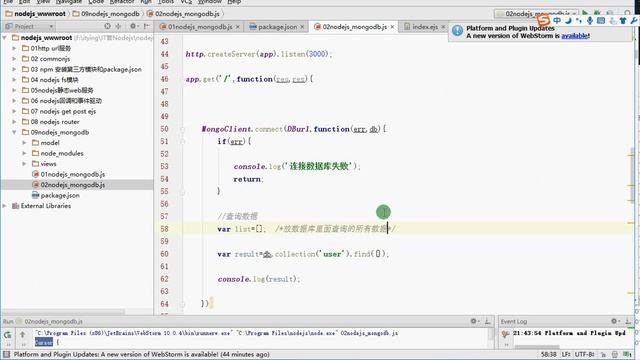Click the up arrow in Run panel
Image resolution: width=640 pixels, height=360 pixels.
coord(22,335)
